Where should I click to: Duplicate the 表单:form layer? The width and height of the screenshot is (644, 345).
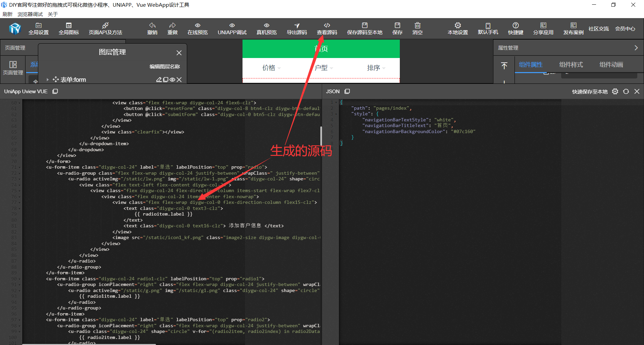[165, 79]
